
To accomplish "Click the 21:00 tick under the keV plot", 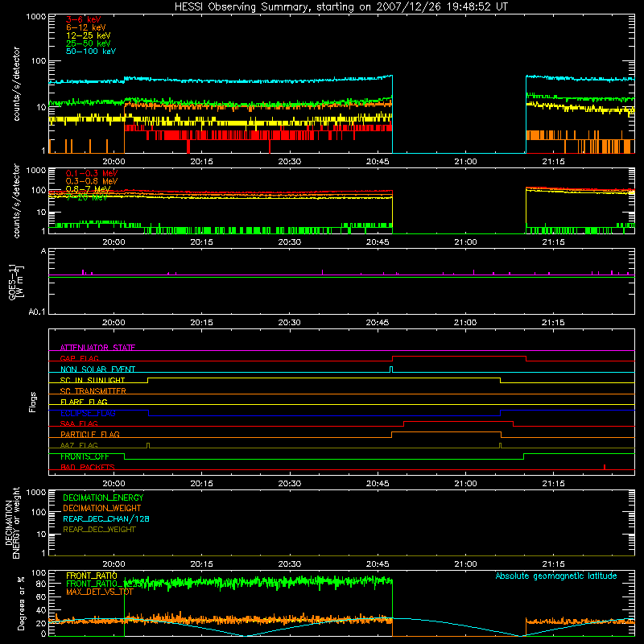I will pos(466,162).
